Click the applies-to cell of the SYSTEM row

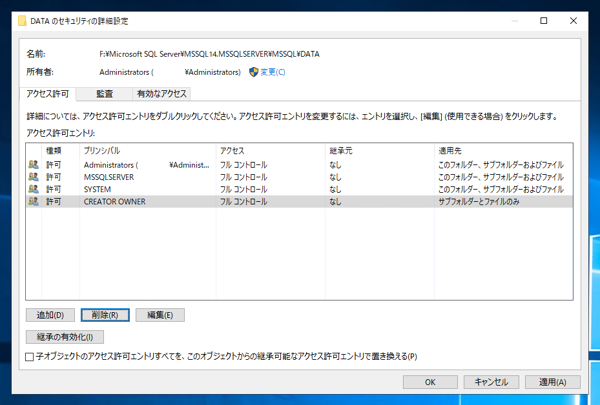[501, 189]
